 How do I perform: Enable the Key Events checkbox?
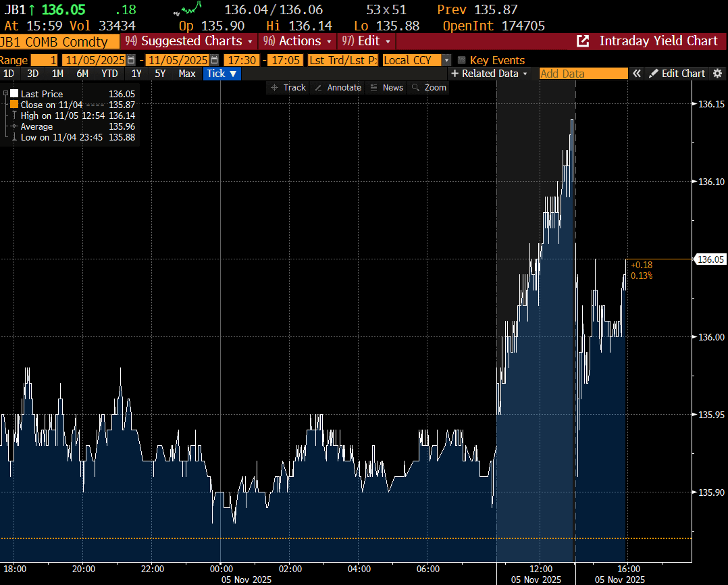pyautogui.click(x=462, y=60)
